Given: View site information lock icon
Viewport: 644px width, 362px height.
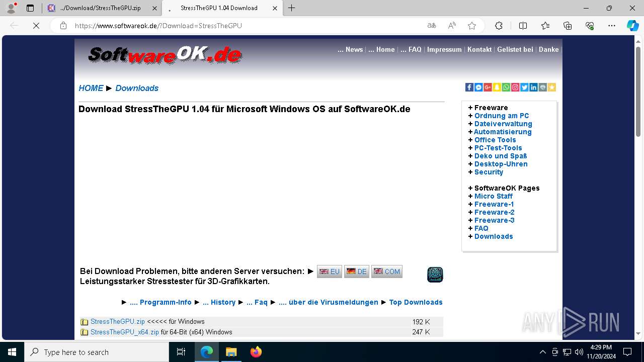Looking at the screenshot, I should coord(63,26).
